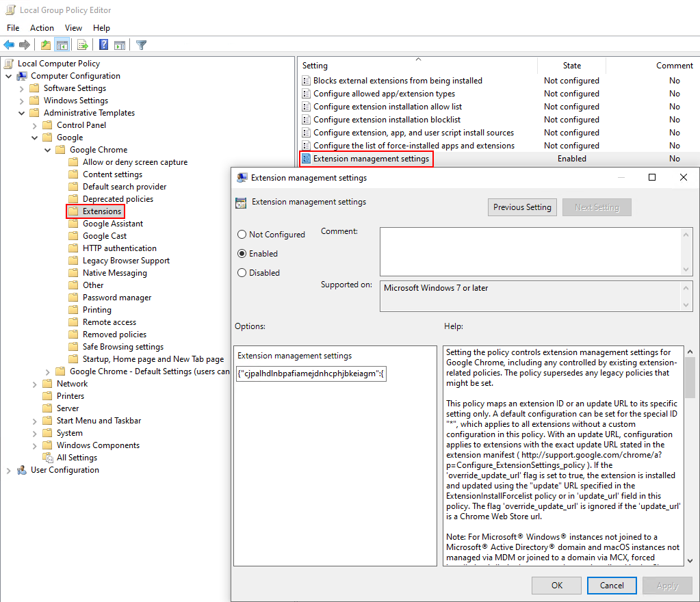
Task: Select the Password manager folder
Action: coord(117,298)
